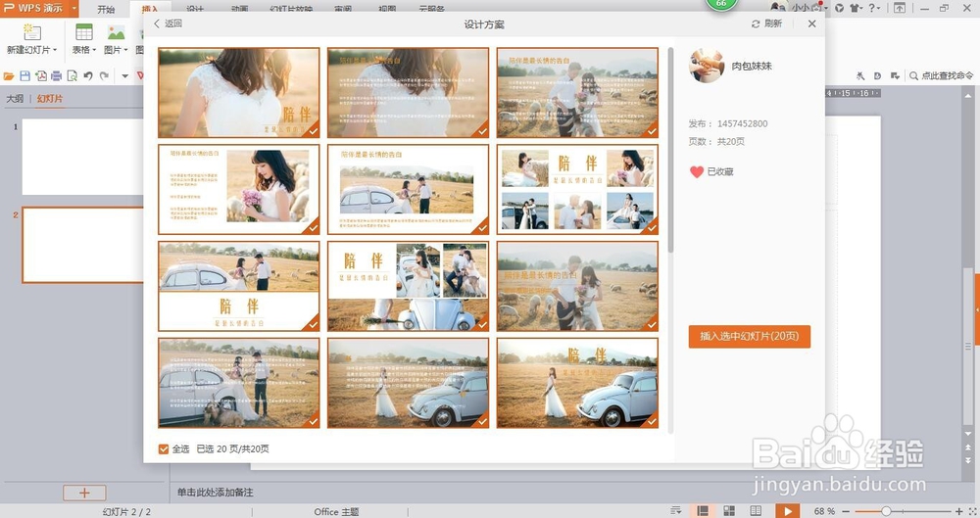Refresh the design scheme list with 刷新
The image size is (980, 518).
[x=766, y=24]
